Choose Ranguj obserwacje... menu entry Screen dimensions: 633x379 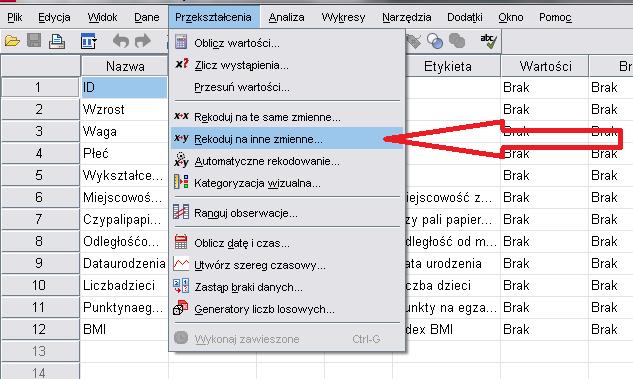(x=286, y=213)
